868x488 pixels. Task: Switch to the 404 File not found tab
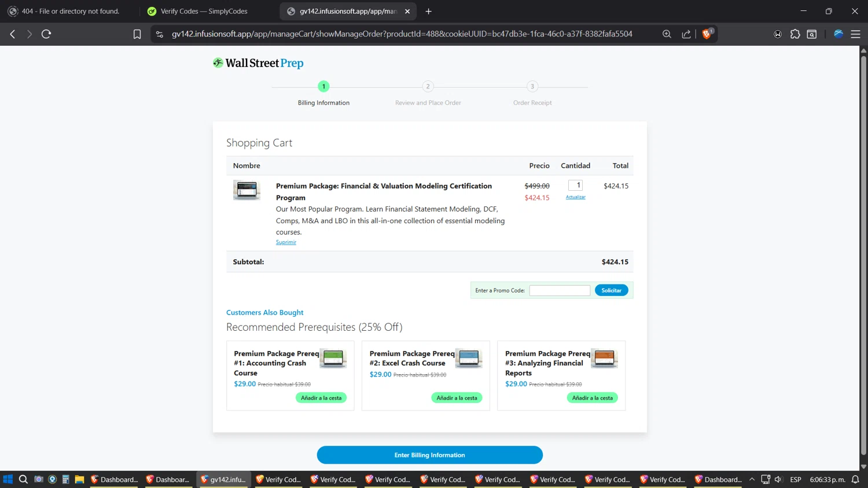click(69, 11)
